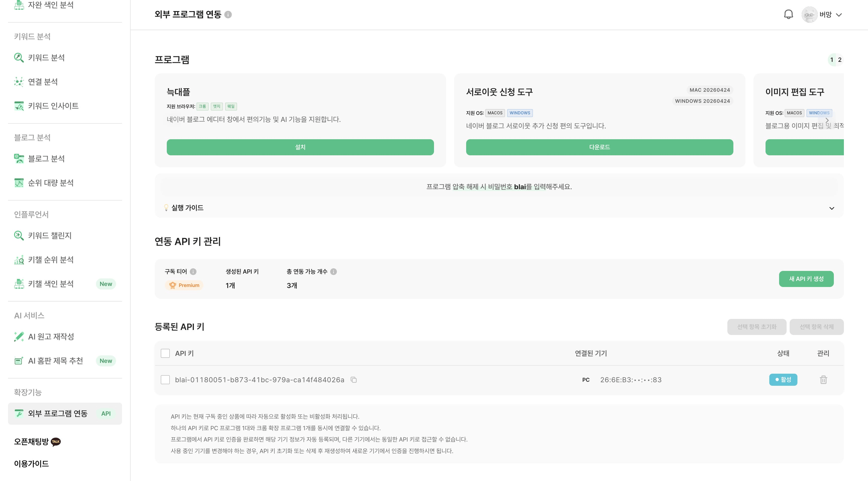Open 이용가이드 link in sidebar

[31, 464]
